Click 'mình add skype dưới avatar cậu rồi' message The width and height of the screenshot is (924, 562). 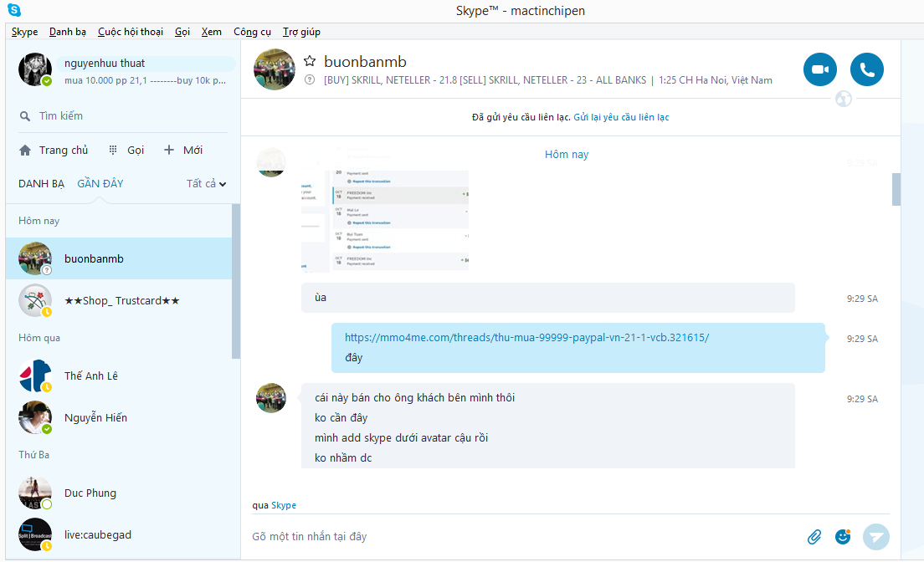[x=401, y=437]
